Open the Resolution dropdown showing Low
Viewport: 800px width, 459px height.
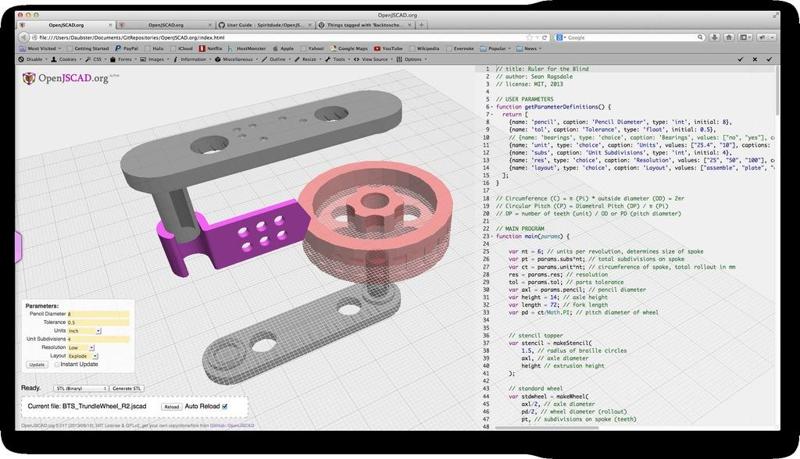81,348
